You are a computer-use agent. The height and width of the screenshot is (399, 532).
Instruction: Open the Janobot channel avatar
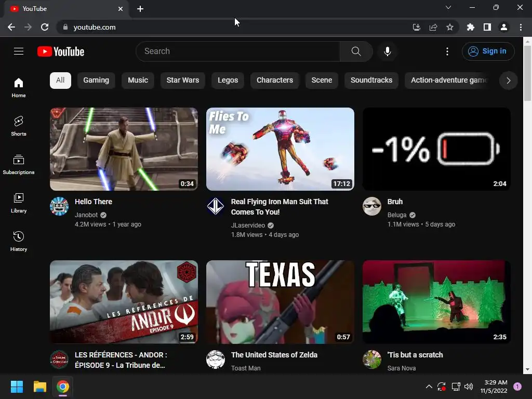click(x=59, y=206)
